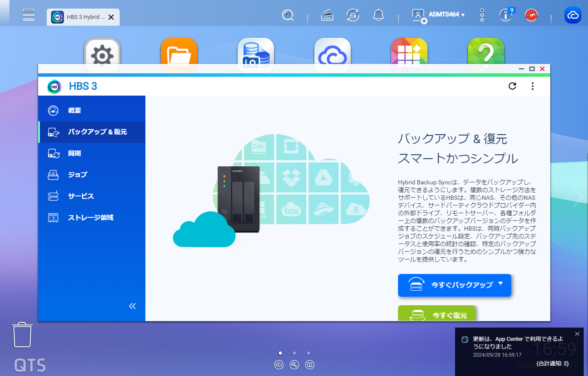Click the book feedback icon at bottom center
Viewport: 588px width, 376px height.
click(x=310, y=365)
